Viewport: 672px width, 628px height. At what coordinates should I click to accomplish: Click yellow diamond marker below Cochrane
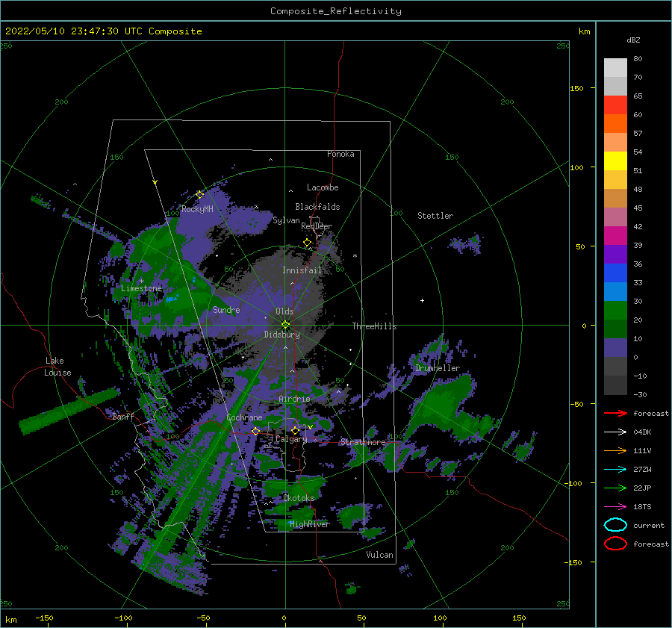(x=256, y=431)
